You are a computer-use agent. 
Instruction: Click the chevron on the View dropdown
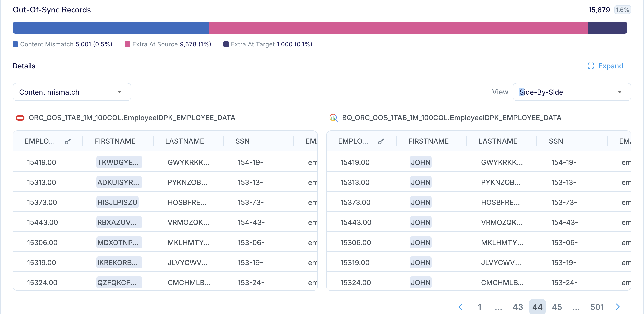[620, 92]
